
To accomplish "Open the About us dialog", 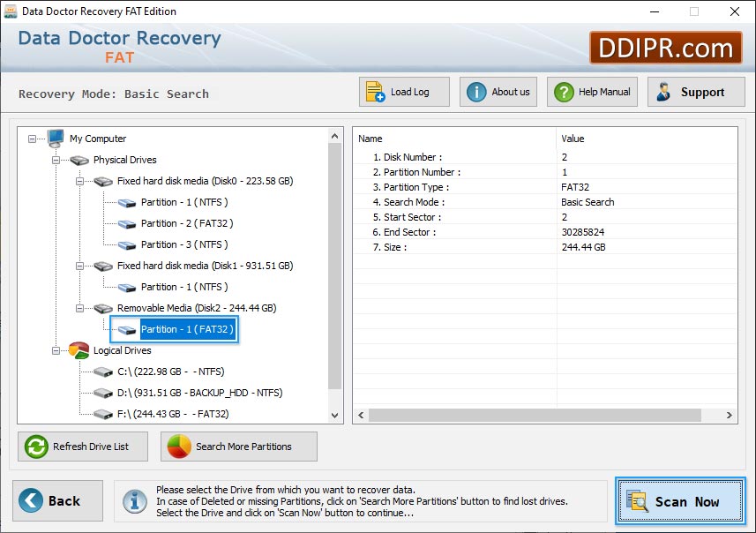I will [x=498, y=92].
